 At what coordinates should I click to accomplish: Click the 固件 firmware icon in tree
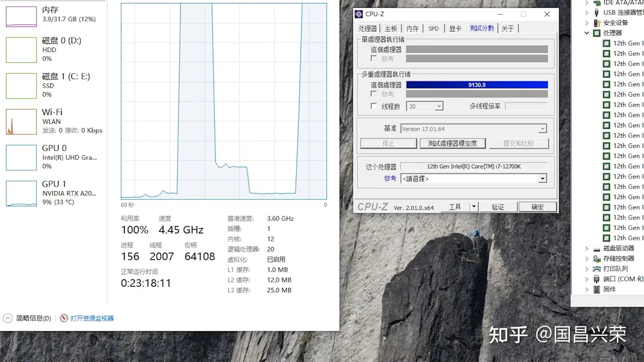click(x=597, y=289)
